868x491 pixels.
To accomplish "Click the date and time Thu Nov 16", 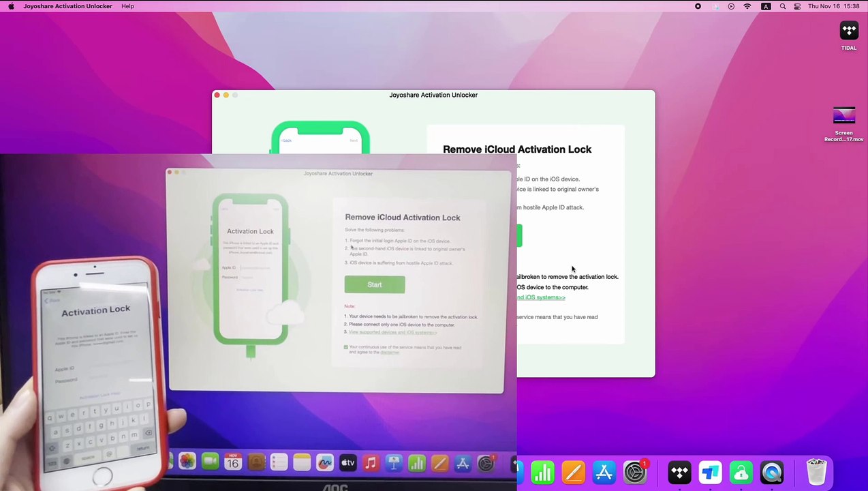I will point(833,6).
